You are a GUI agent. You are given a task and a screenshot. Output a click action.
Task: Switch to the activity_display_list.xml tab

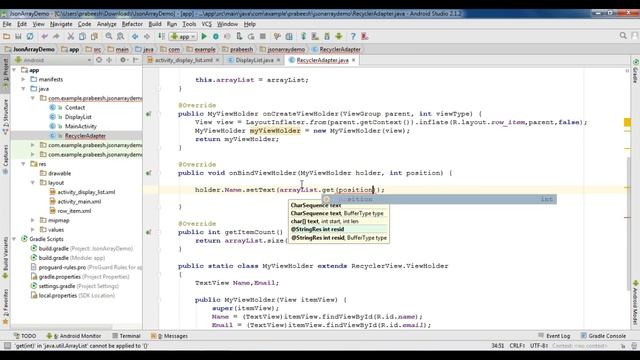pos(184,60)
